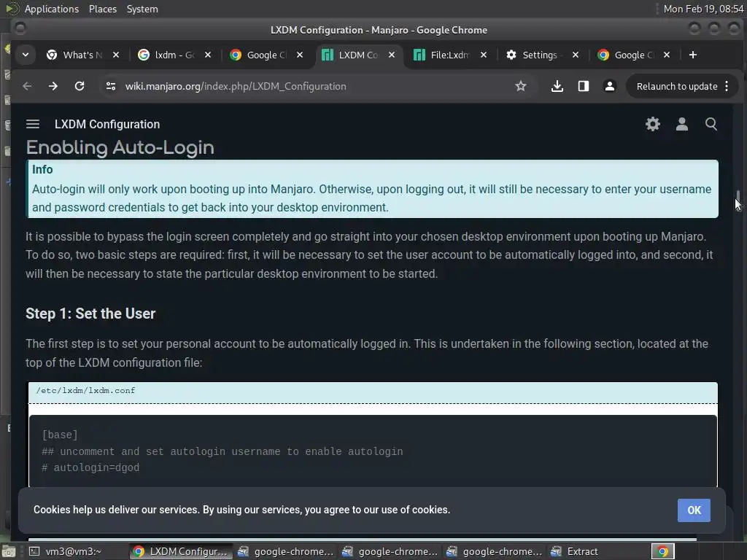Viewport: 747px width, 560px height.
Task: View site information icon in address bar
Action: click(111, 86)
